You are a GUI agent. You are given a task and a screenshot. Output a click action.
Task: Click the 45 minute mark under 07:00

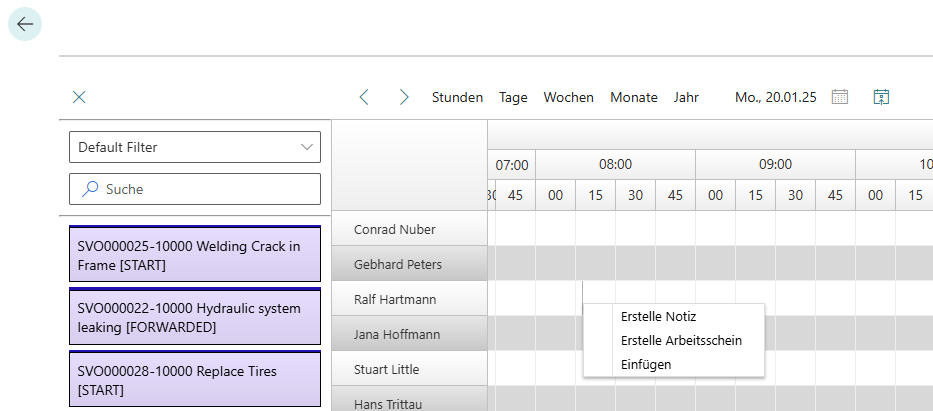click(x=515, y=195)
